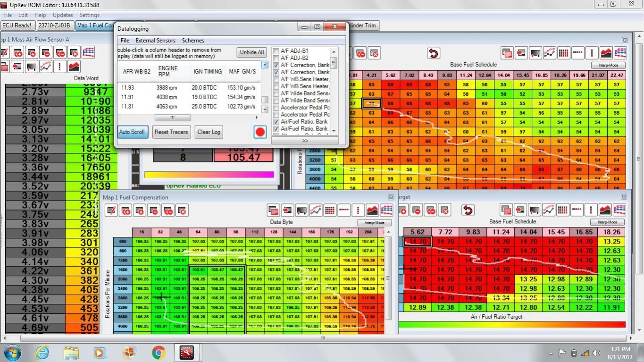Switch to 23710-ZJ01B tab
Viewport: 644px width, 362px height.
tap(54, 25)
